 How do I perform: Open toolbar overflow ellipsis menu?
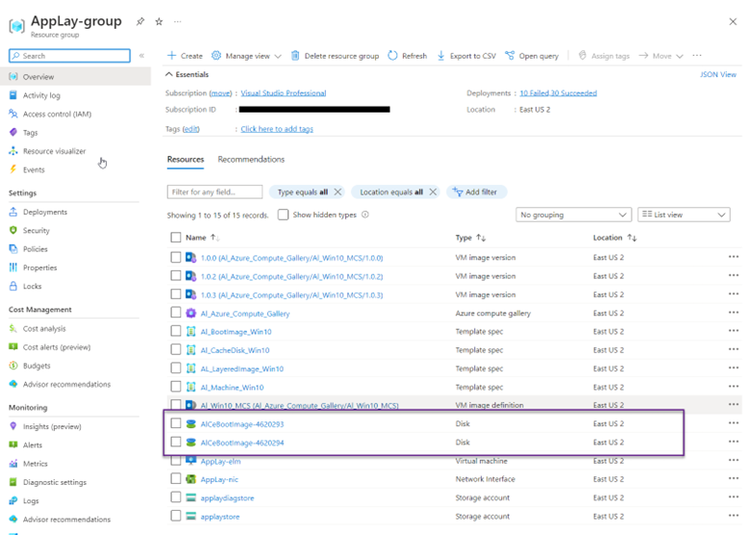tap(697, 55)
